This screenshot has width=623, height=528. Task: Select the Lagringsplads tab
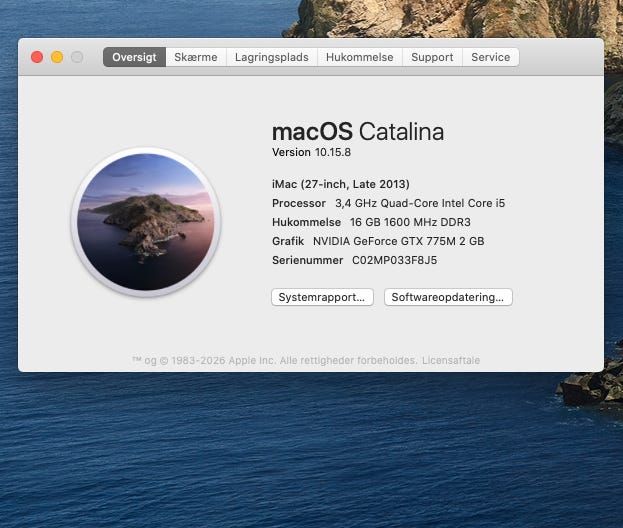pyautogui.click(x=272, y=57)
